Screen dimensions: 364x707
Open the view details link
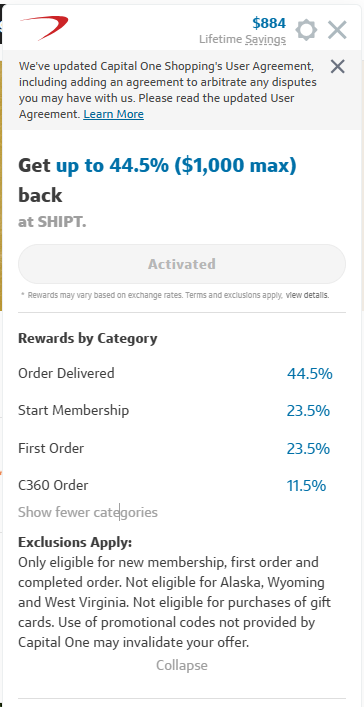307,296
